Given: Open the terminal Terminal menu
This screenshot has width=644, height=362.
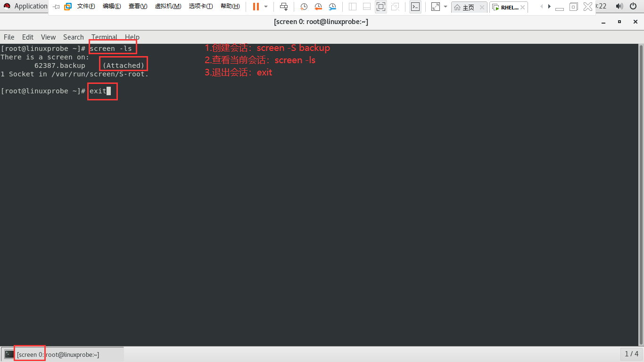Looking at the screenshot, I should (x=104, y=37).
